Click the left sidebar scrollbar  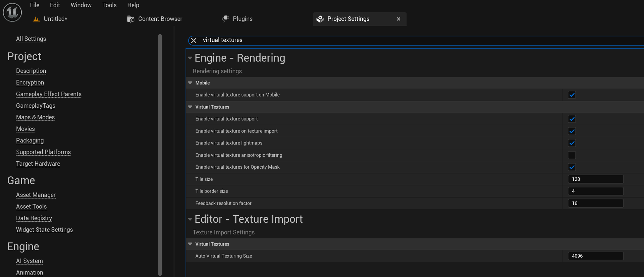tap(160, 154)
